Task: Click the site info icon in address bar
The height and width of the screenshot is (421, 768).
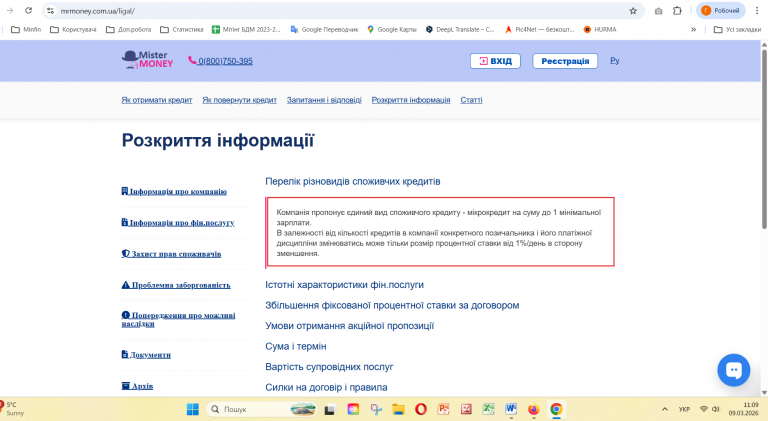Action: (50, 10)
